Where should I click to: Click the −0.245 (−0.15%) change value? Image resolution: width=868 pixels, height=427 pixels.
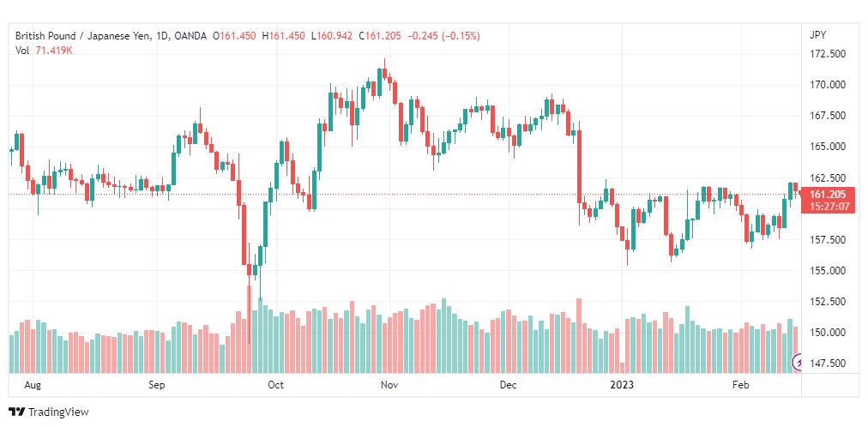[445, 36]
